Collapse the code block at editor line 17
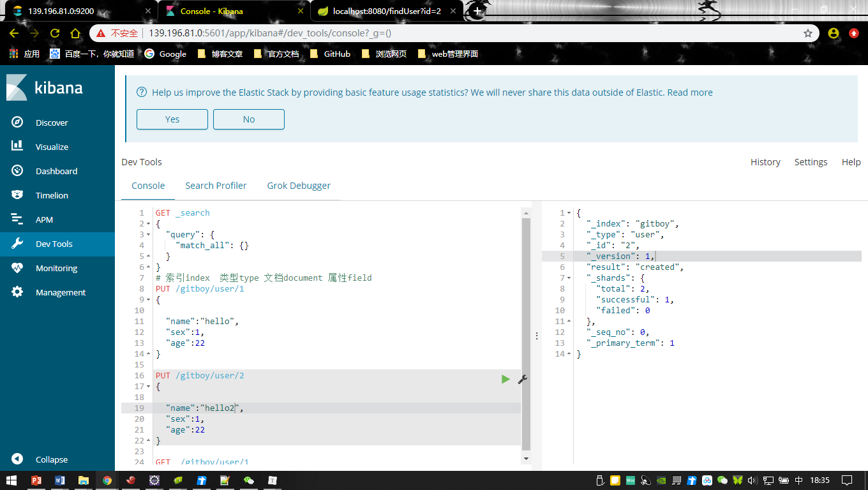This screenshot has height=490, width=868. click(149, 387)
